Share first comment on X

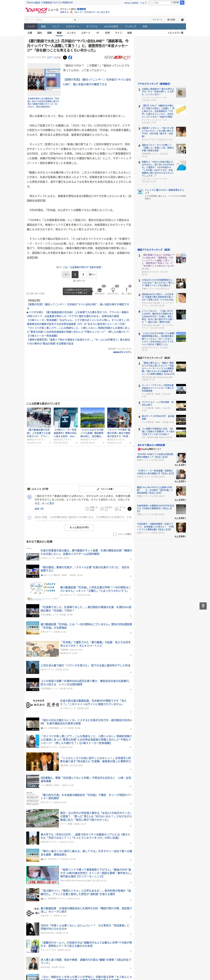(130, 509)
